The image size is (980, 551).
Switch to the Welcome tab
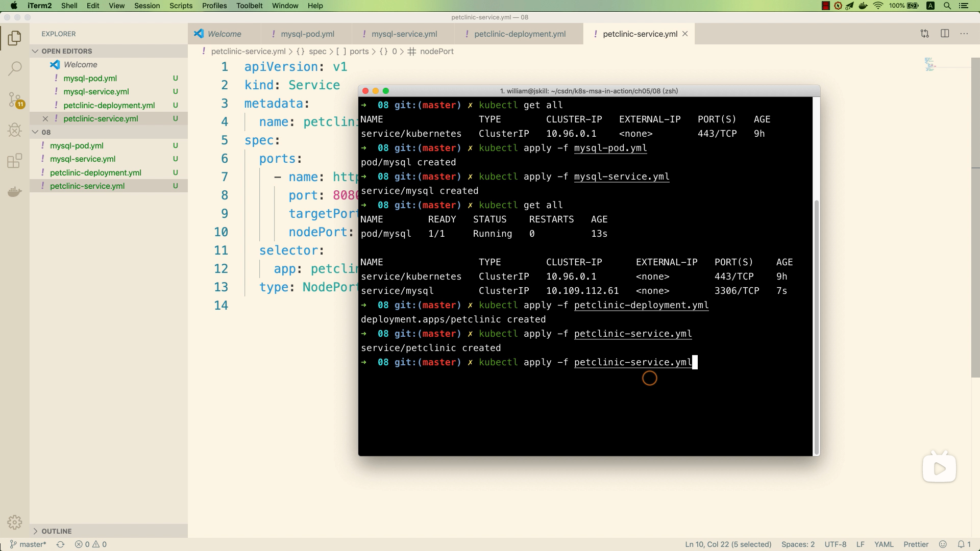(224, 34)
